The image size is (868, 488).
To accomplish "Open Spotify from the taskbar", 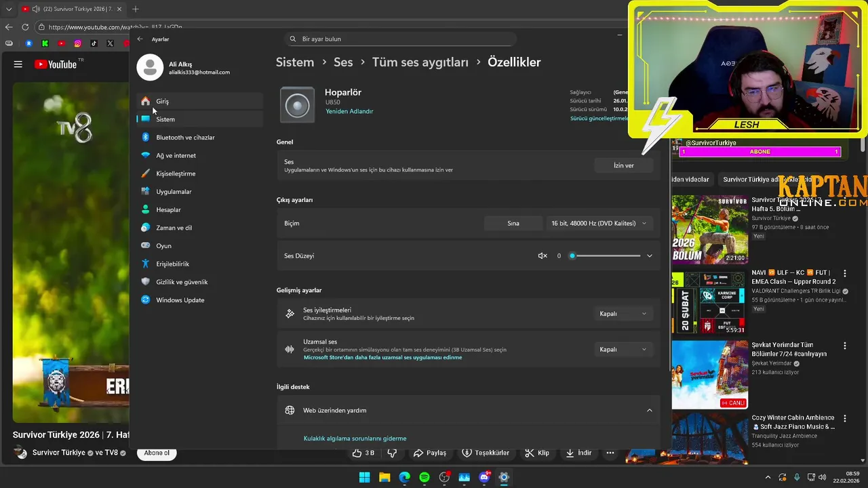I will (425, 477).
